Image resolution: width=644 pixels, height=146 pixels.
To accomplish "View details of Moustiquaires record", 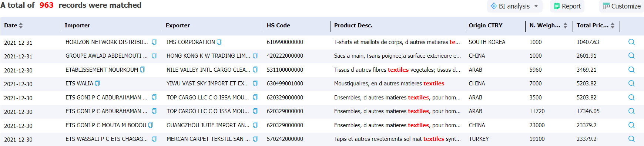I will click(631, 84).
